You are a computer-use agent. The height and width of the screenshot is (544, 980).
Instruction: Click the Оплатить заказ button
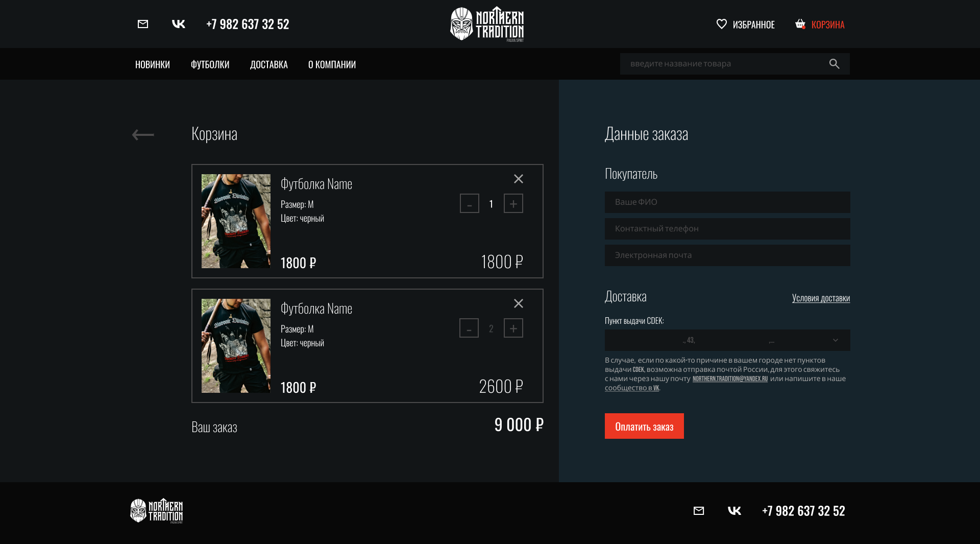(x=644, y=426)
